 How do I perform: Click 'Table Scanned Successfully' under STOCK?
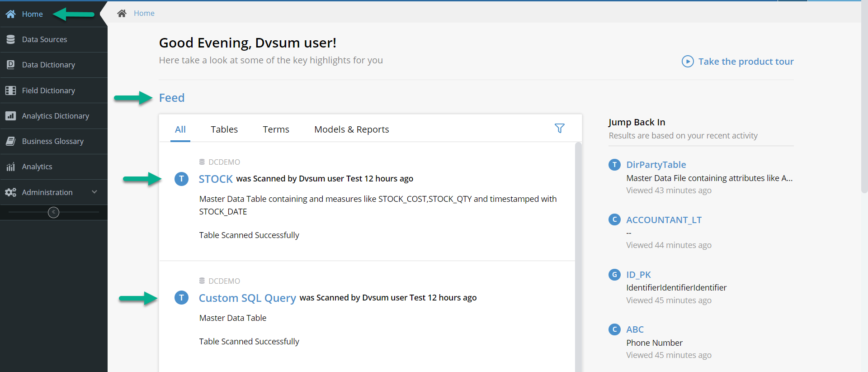[249, 235]
